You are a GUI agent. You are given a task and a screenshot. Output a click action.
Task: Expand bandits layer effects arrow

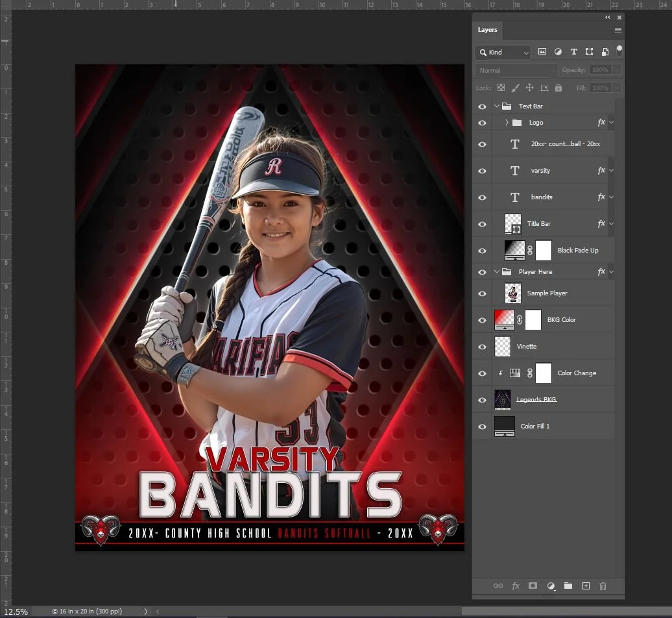[x=611, y=197]
